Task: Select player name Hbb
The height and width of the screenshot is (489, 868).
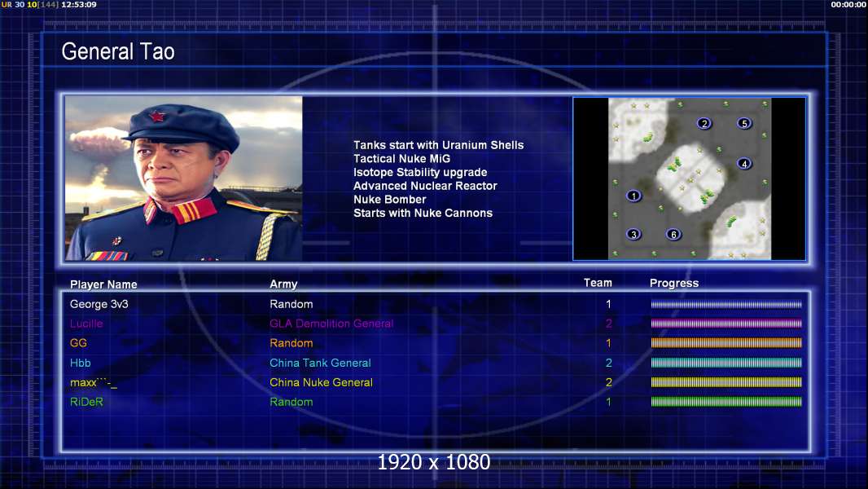Action: click(81, 363)
